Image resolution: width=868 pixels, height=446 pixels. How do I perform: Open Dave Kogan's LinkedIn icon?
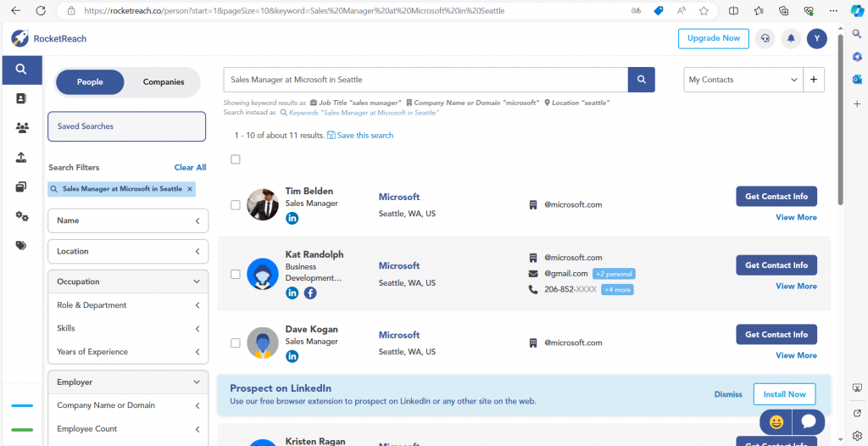coord(292,356)
